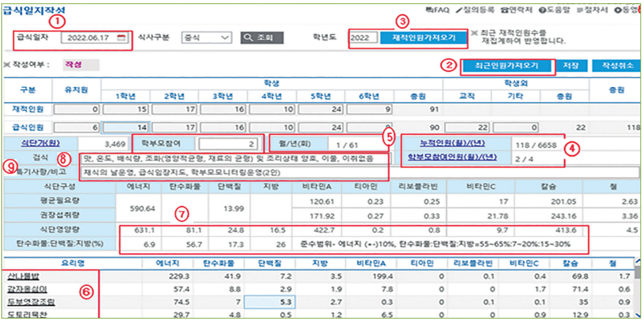This screenshot has height=321, width=644.
Task: Click the 최근인원가져오기 button
Action: [507, 66]
